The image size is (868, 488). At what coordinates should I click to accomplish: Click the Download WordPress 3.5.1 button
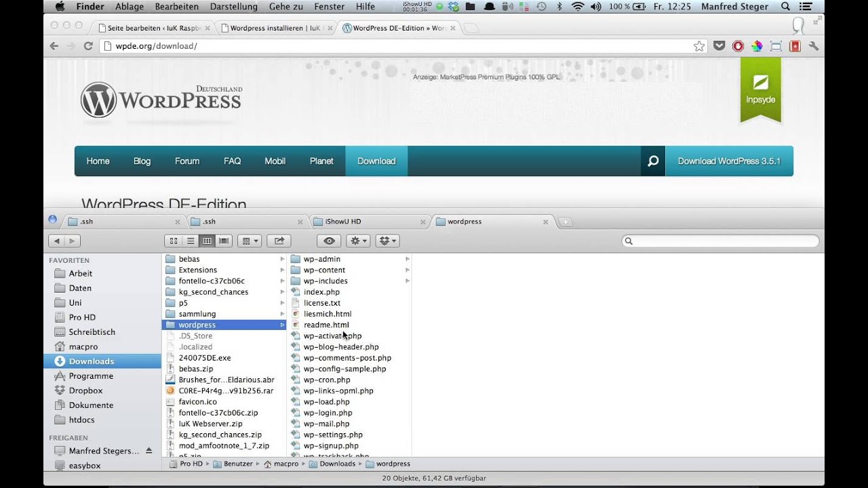[729, 161]
